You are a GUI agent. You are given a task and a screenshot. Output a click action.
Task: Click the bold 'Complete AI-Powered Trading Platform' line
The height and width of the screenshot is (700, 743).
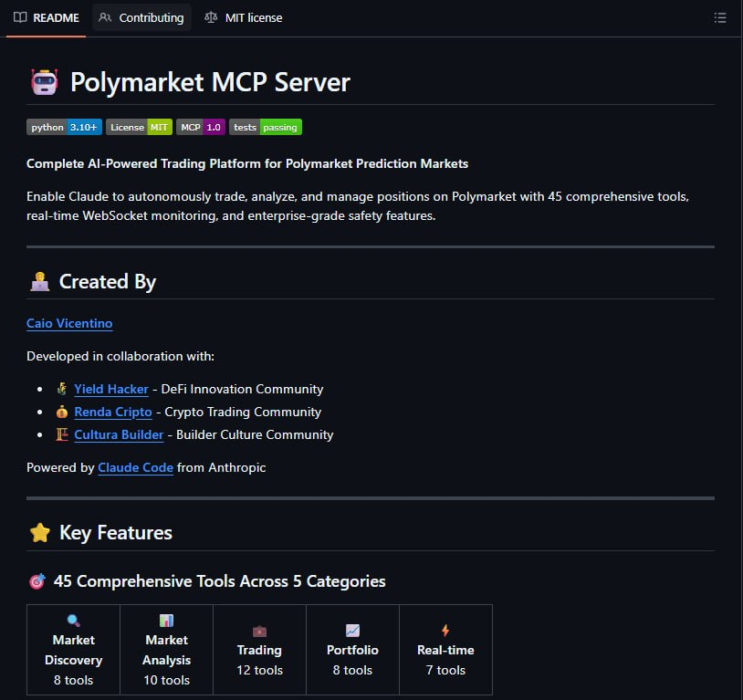point(247,163)
